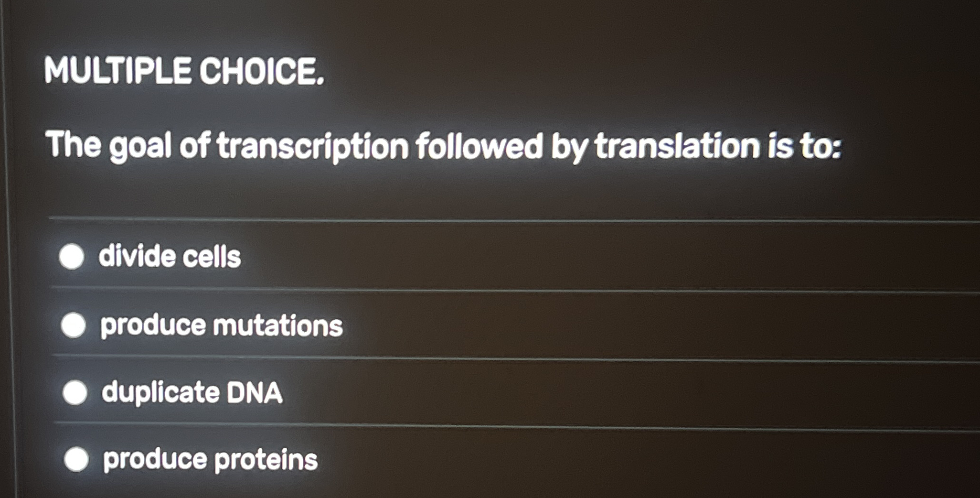Select the 'produce proteins' radio button
This screenshot has height=498, width=980.
pyautogui.click(x=76, y=460)
